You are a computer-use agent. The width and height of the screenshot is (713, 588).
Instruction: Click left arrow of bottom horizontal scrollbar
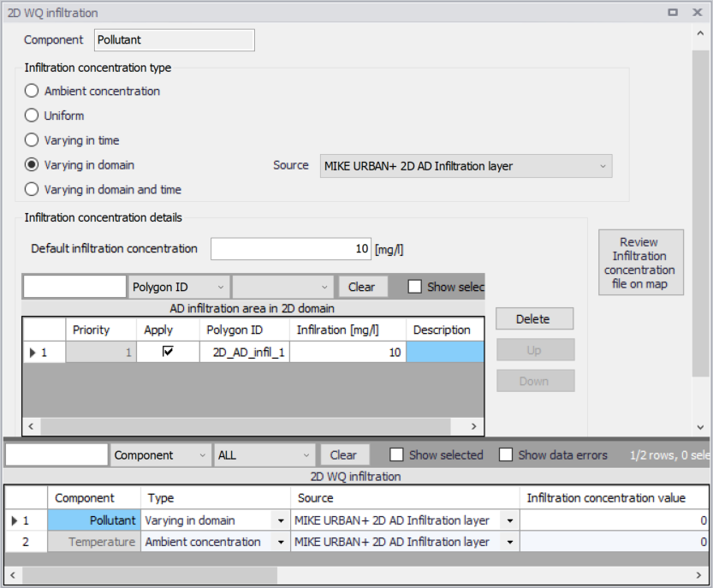[x=13, y=575]
